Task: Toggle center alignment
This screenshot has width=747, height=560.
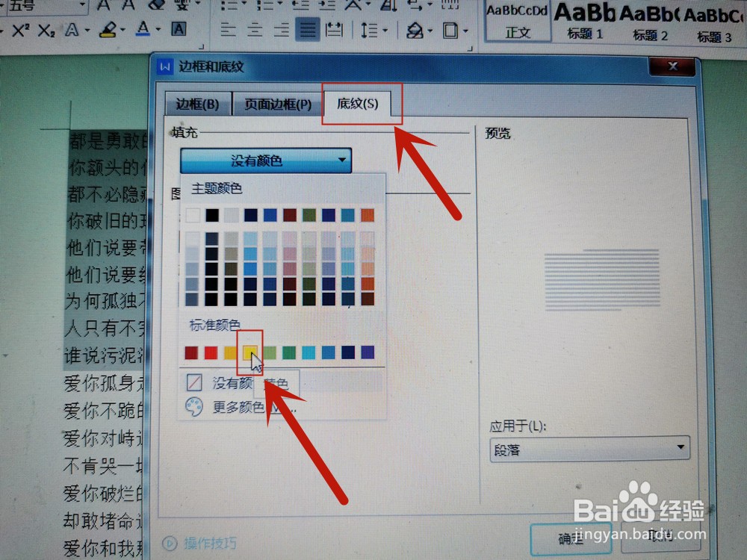Action: [x=255, y=30]
